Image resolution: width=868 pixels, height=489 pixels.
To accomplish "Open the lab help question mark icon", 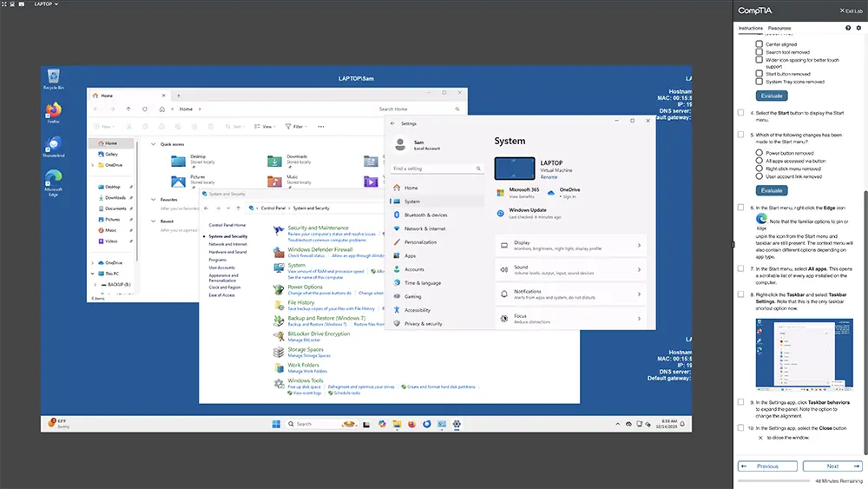I will point(848,28).
